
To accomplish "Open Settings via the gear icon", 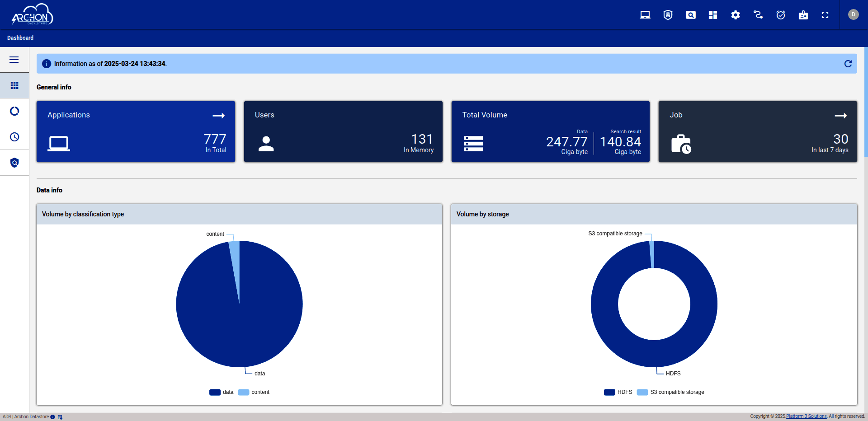I will click(735, 14).
